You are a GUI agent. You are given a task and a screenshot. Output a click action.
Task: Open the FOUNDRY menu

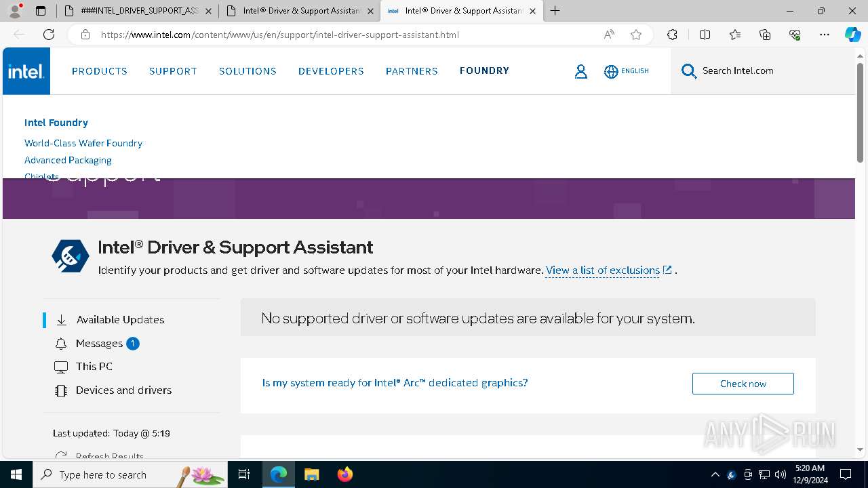[484, 70]
